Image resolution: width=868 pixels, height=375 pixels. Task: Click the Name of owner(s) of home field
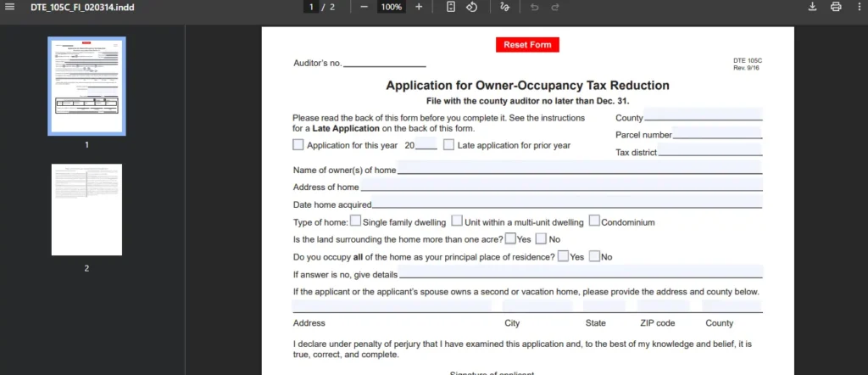tap(579, 167)
